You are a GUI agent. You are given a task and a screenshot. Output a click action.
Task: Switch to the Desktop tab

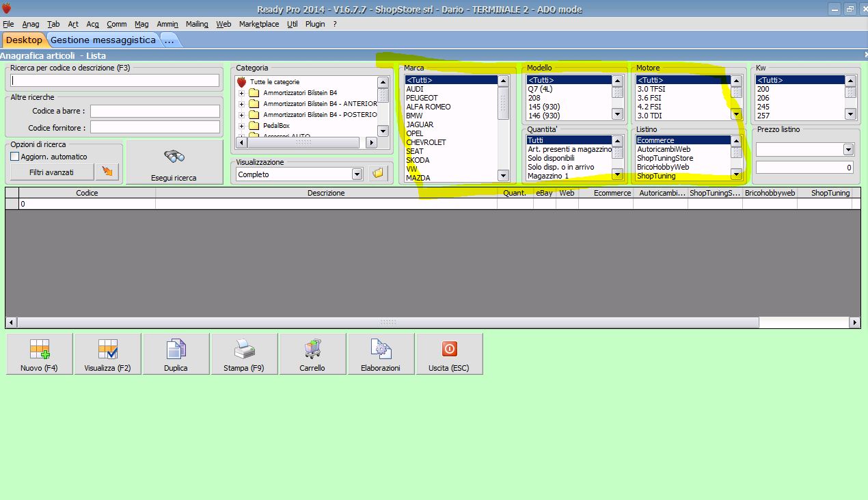[x=24, y=40]
